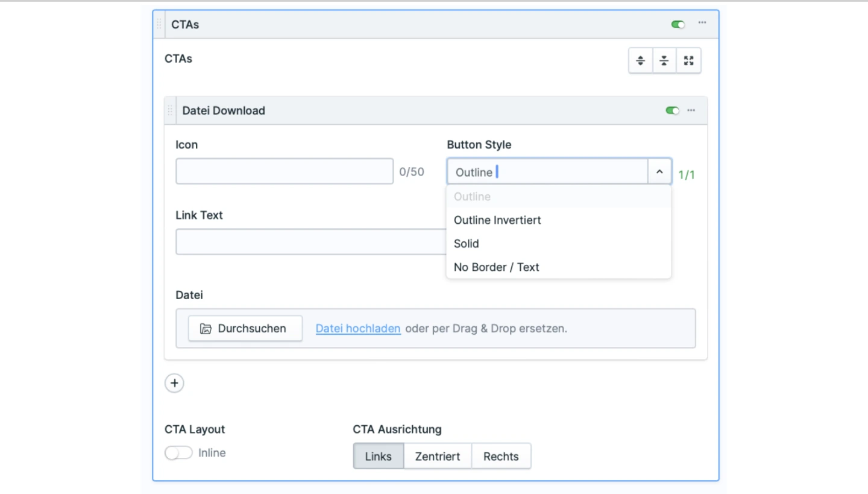Select Outline Invertiert from the dropdown

tap(497, 220)
